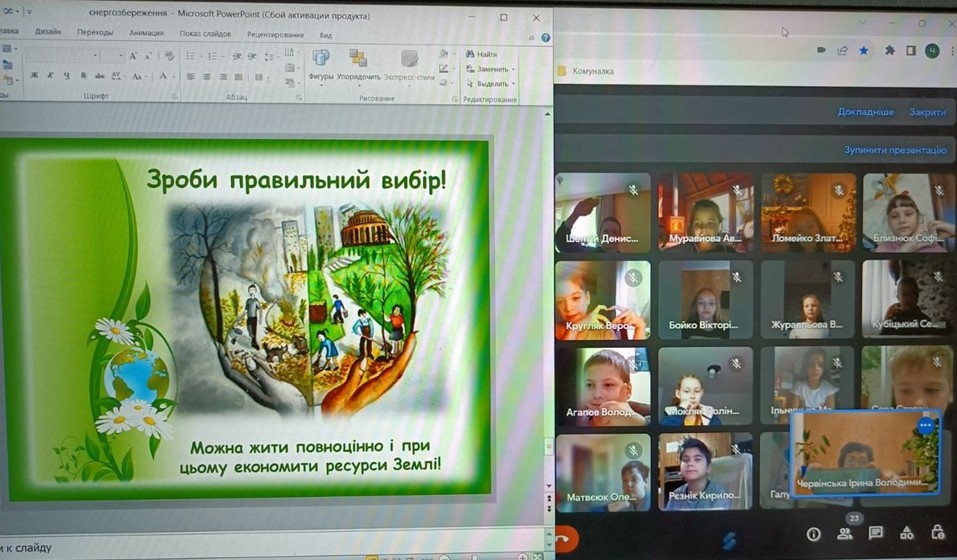Open Chrome extensions puzzle icon

[x=890, y=50]
